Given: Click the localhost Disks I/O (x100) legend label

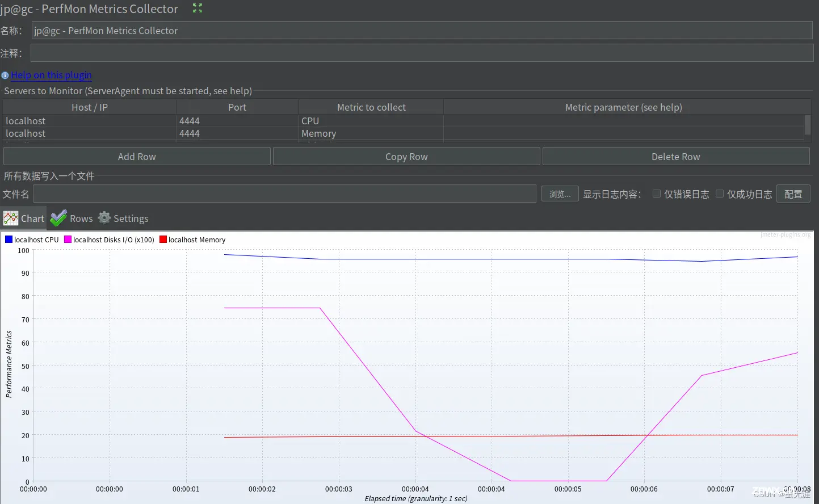Looking at the screenshot, I should (x=114, y=240).
